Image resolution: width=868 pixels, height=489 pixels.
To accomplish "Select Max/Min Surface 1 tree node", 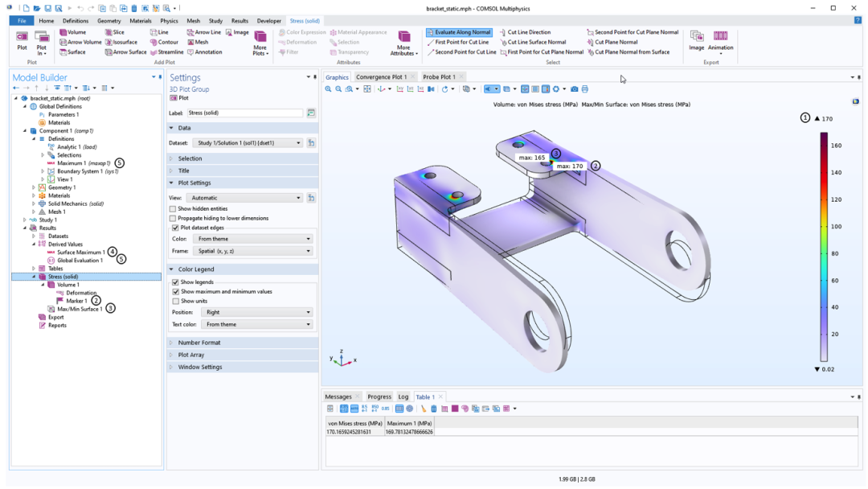I will tap(80, 309).
